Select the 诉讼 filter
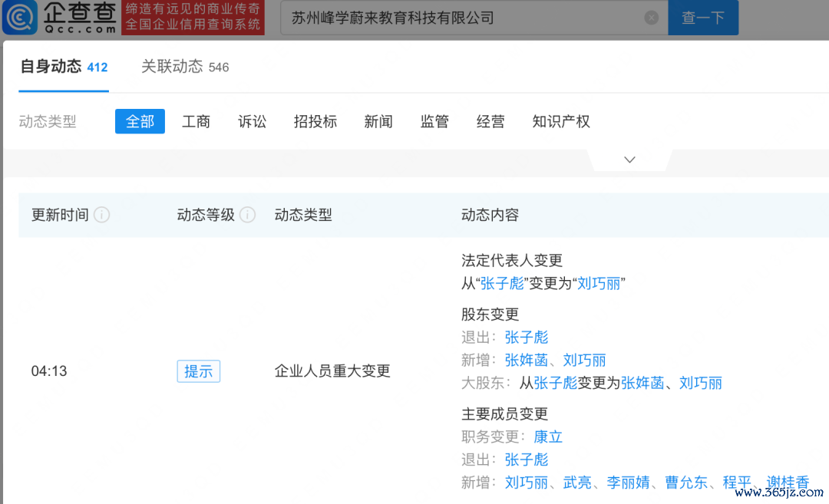Image resolution: width=829 pixels, height=504 pixels. [x=253, y=121]
